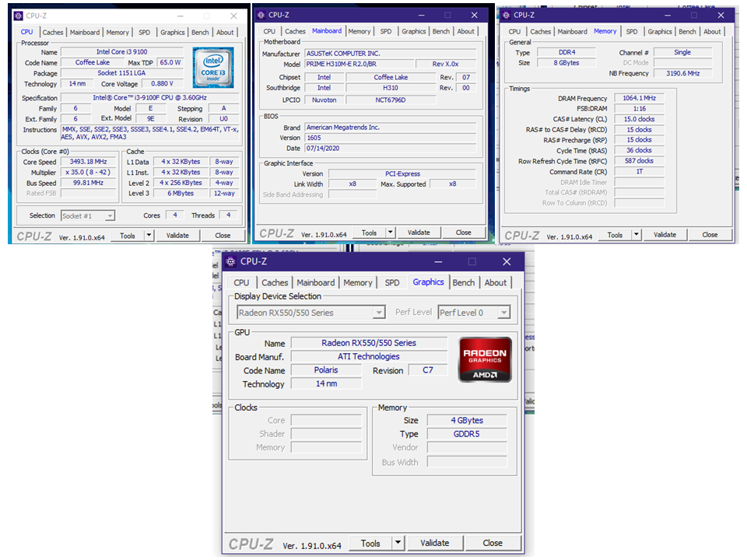Click the Validate button in the Memory window
This screenshot has height=560, width=747.
(665, 235)
